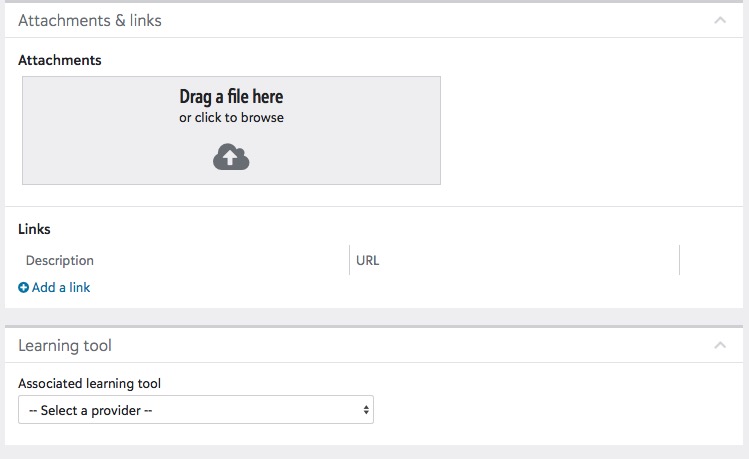
Task: Click the plus circle icon beside Add a link
Action: point(23,288)
